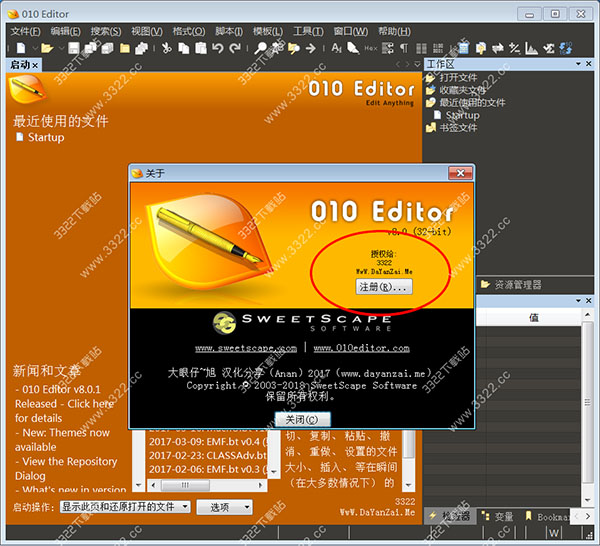This screenshot has height=546, width=600.
Task: Click 关闭(C) button in About dialog
Action: [302, 419]
